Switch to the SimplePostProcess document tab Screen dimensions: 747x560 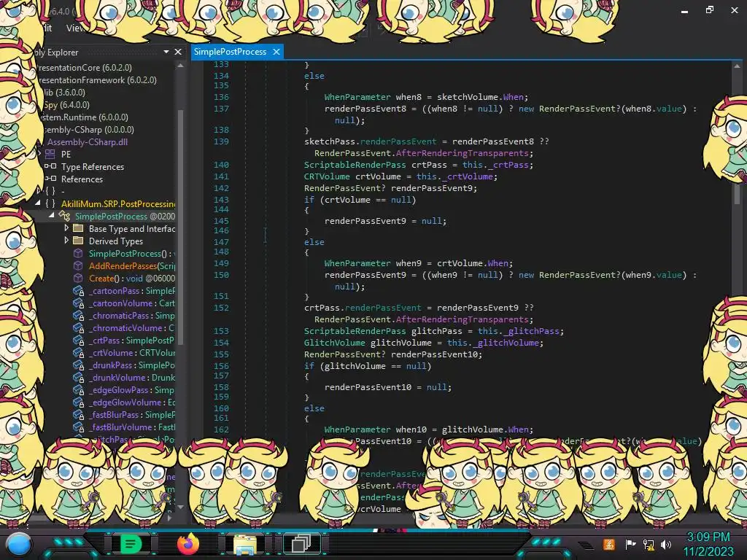click(x=230, y=52)
